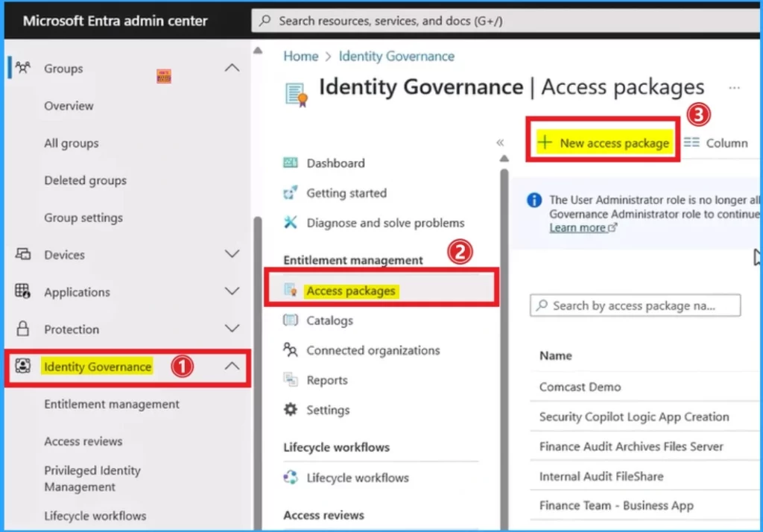Image resolution: width=763 pixels, height=532 pixels.
Task: Expand the Applications section chevron
Action: (232, 291)
